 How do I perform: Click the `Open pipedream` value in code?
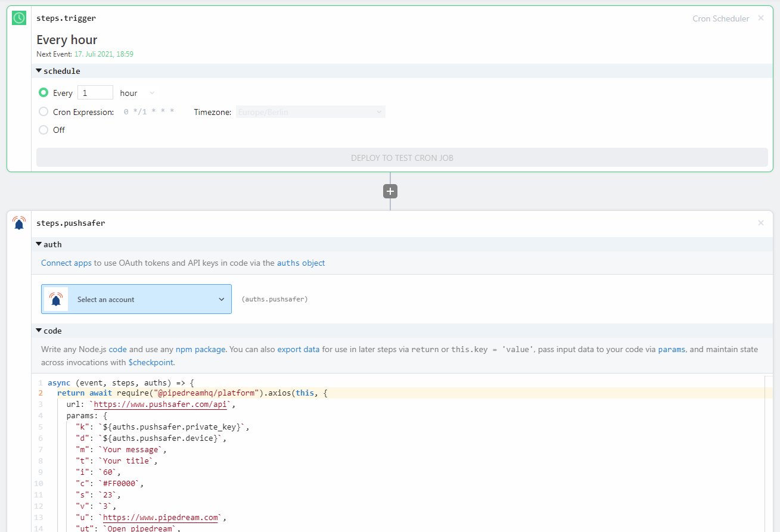[x=141, y=528]
